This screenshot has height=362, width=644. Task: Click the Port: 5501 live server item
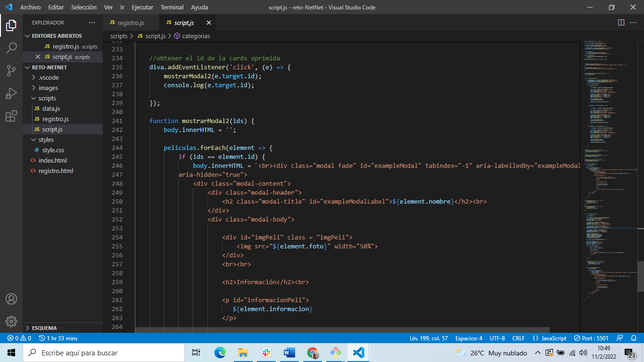point(591,338)
